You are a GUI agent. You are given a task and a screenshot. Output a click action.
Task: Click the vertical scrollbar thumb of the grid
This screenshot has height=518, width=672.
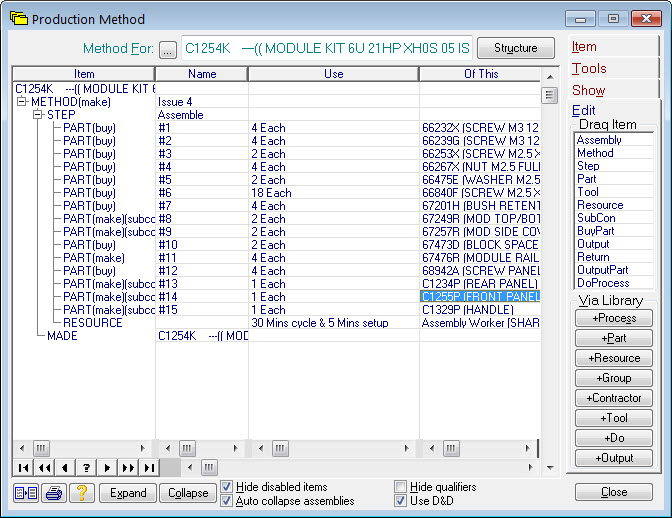[x=549, y=95]
